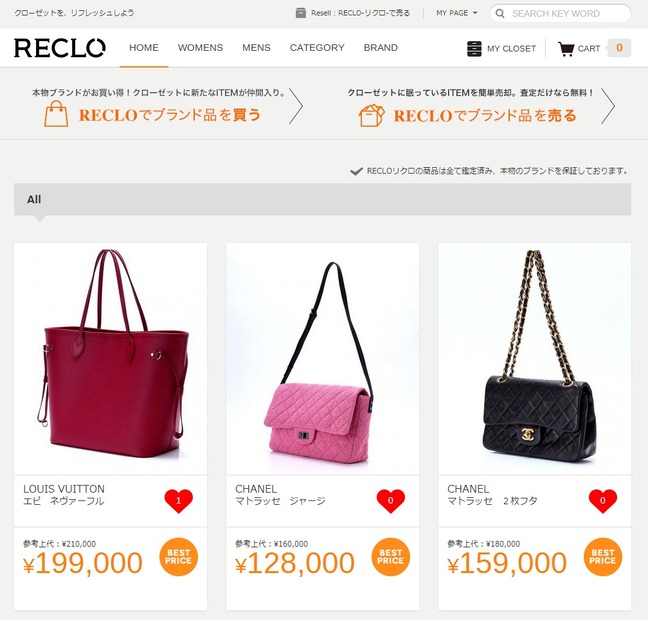Select the All filter tab
Viewport: 648px width, 620px height.
tap(34, 200)
